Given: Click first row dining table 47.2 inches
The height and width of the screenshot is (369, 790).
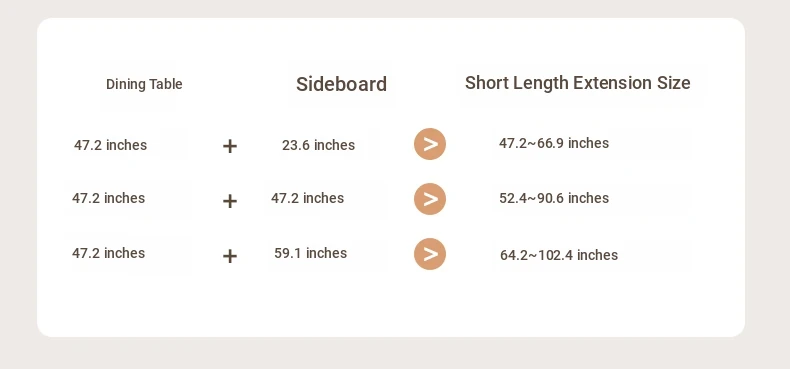Looking at the screenshot, I should pos(110,145).
